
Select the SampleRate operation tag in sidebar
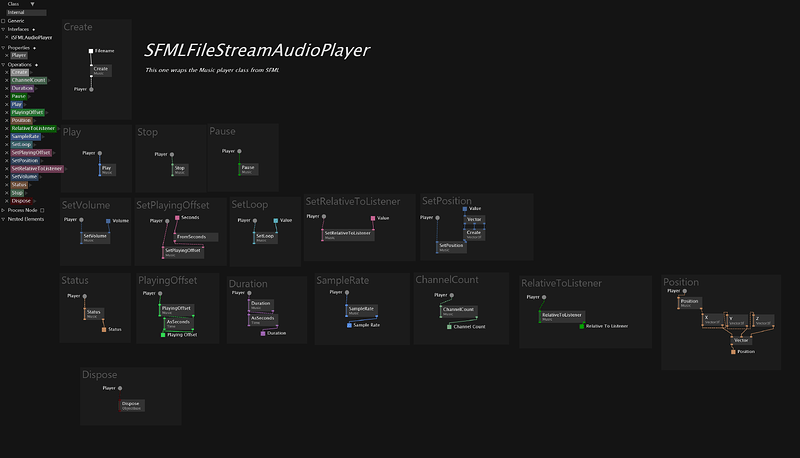(x=26, y=137)
